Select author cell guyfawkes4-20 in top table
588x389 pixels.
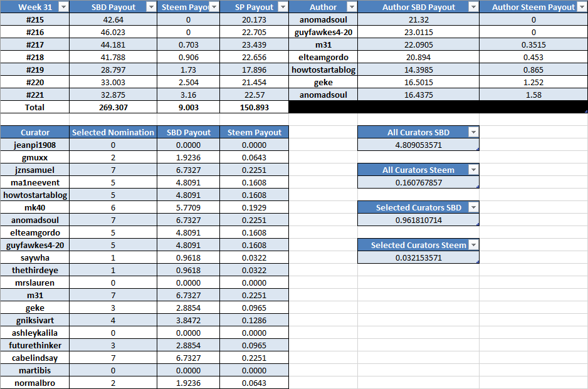click(x=323, y=32)
